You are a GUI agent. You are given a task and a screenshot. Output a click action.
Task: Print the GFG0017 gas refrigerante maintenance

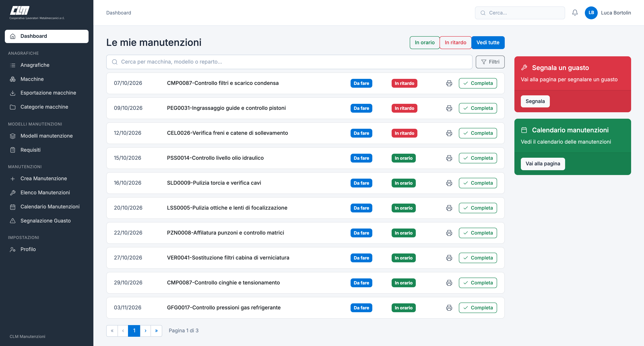[449, 308]
